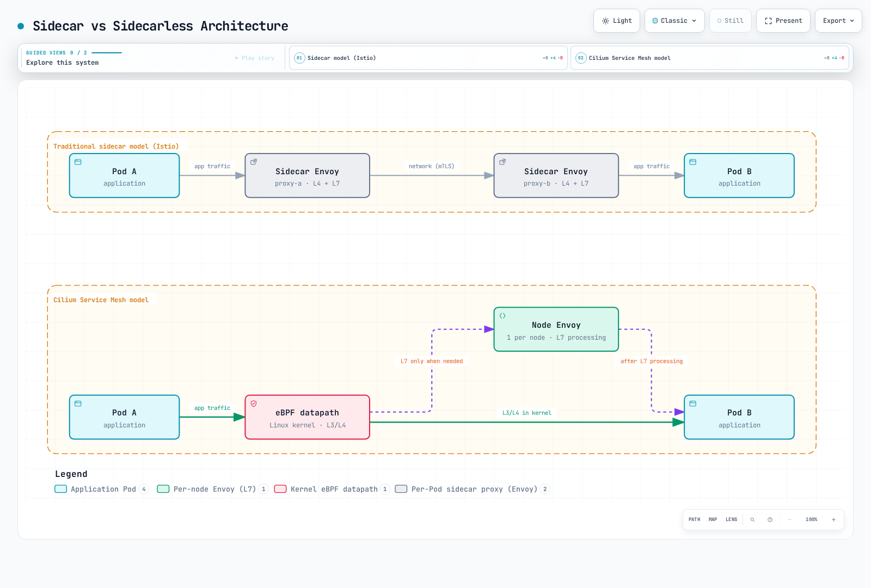
Task: Click the network (mTLS) edge label
Action: (x=431, y=166)
